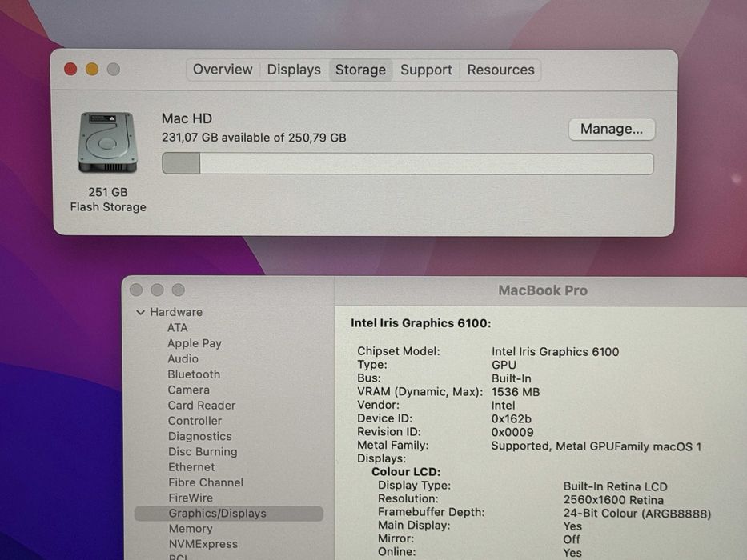Click the MacBook Pro window title
The height and width of the screenshot is (560, 747).
(x=543, y=290)
